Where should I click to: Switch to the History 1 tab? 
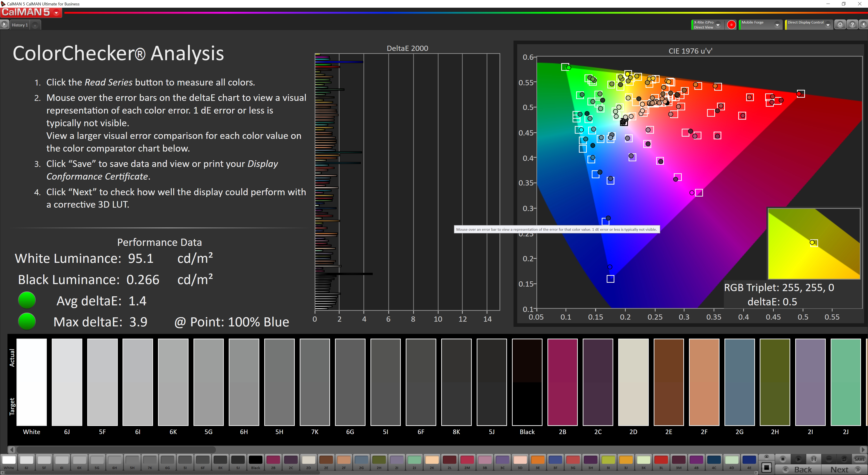[x=19, y=25]
